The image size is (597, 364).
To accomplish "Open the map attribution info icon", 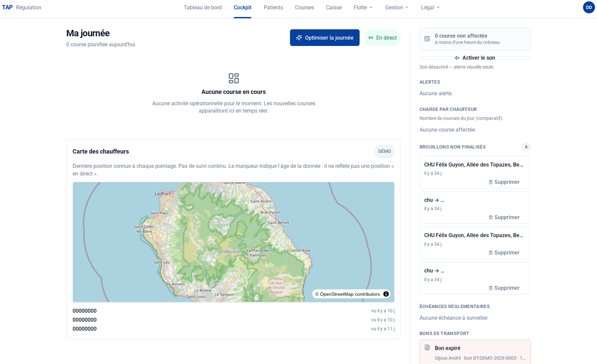I will pos(386,294).
